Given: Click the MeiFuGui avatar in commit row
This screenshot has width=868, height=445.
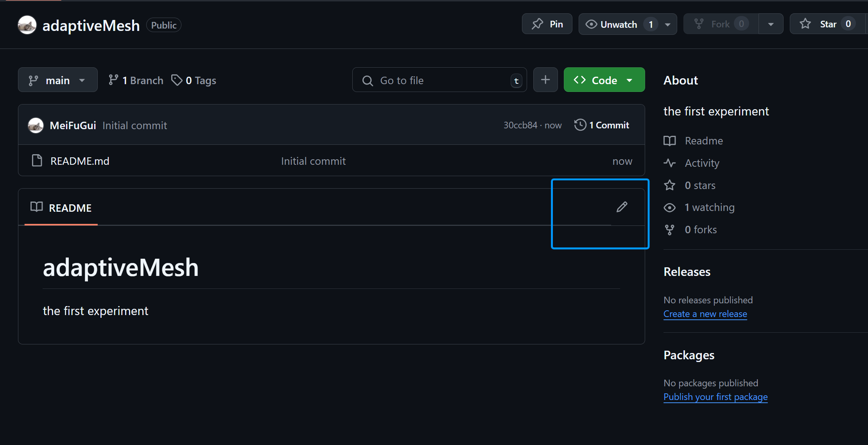Looking at the screenshot, I should 36,126.
